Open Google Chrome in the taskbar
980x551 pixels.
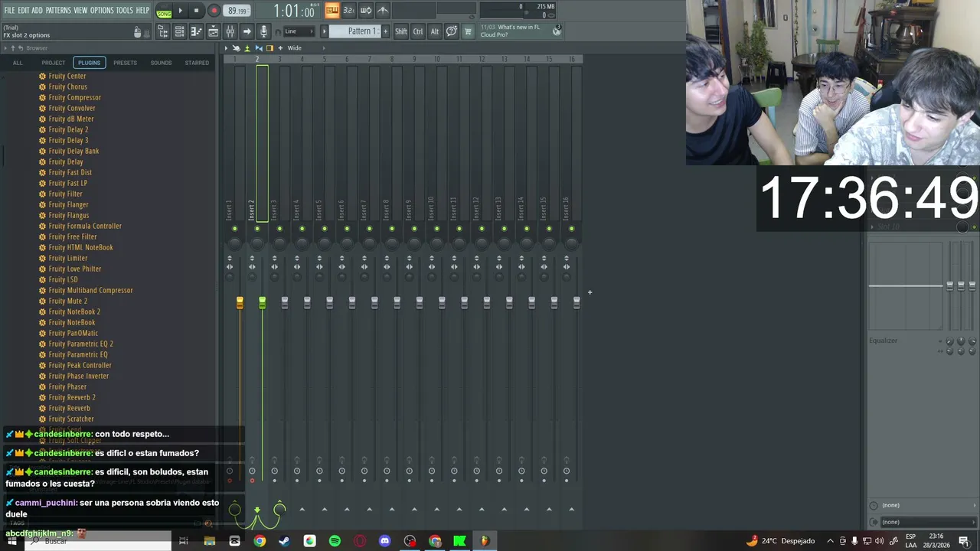(260, 541)
